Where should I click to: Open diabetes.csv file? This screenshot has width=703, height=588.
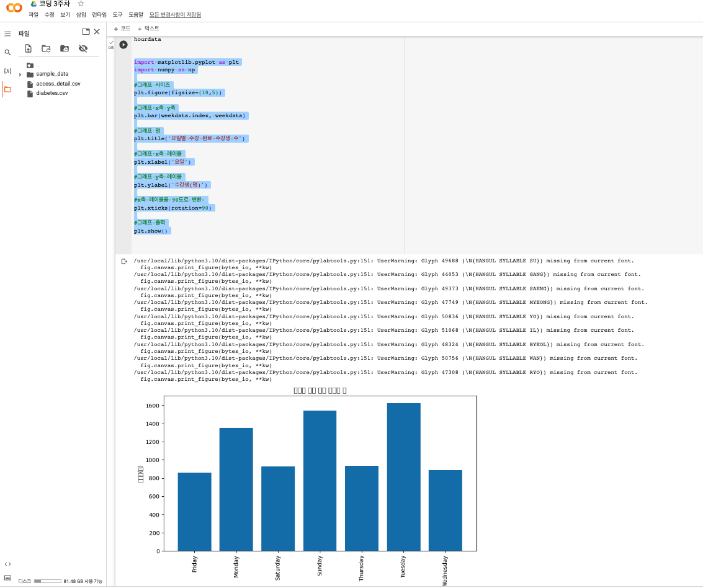[x=52, y=93]
